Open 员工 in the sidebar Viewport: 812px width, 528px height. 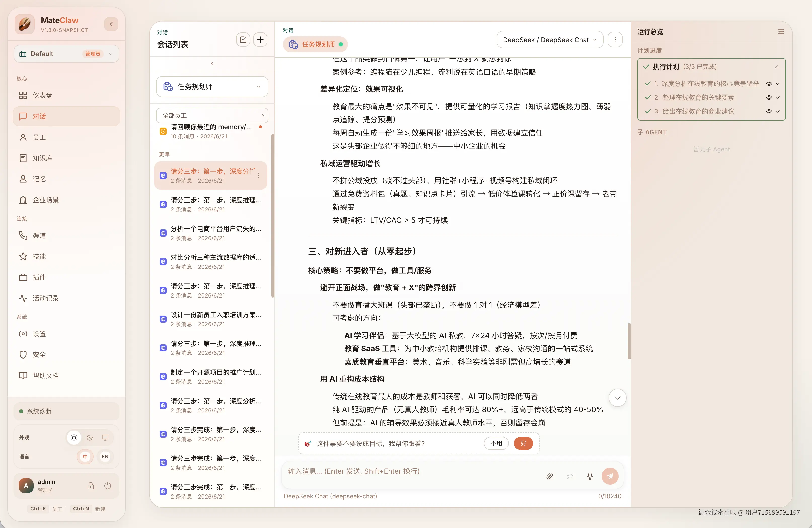(x=66, y=137)
